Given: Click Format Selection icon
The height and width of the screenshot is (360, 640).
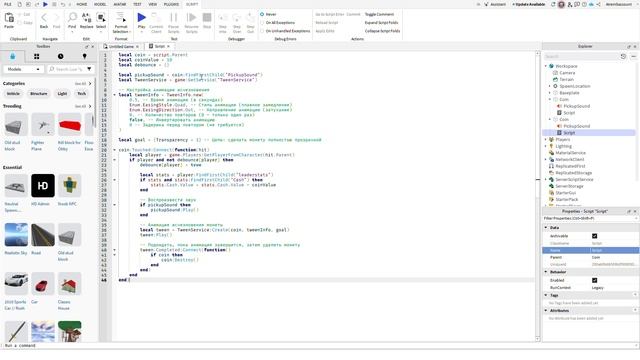Looking at the screenshot, I should tap(120, 18).
